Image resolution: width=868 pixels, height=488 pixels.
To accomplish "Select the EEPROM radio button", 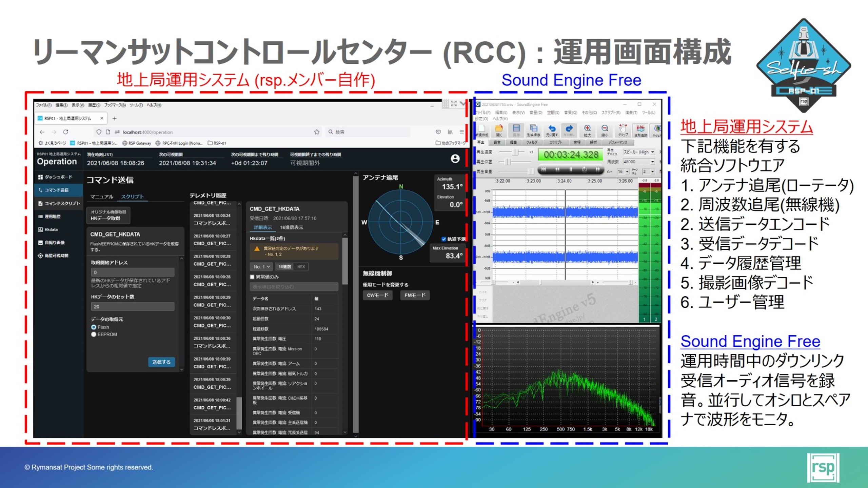I will (94, 334).
